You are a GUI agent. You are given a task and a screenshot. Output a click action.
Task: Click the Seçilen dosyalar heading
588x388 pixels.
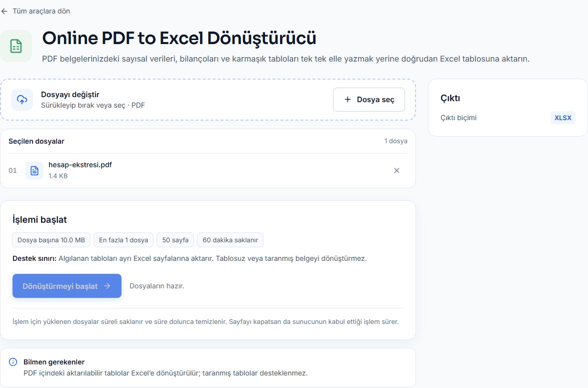pyautogui.click(x=36, y=141)
